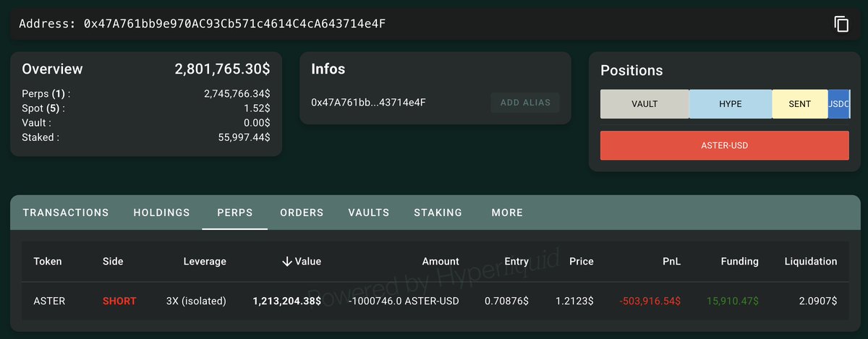Select the light blue HYPE position block

click(731, 104)
